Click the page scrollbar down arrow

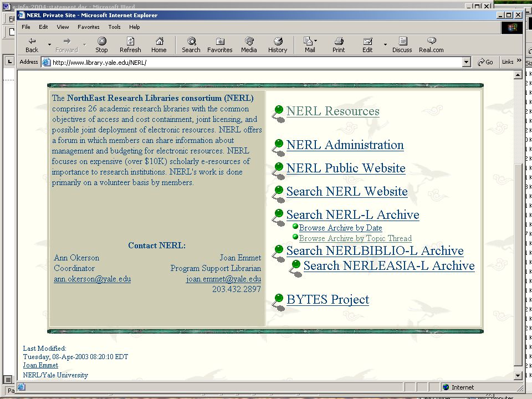coord(518,375)
